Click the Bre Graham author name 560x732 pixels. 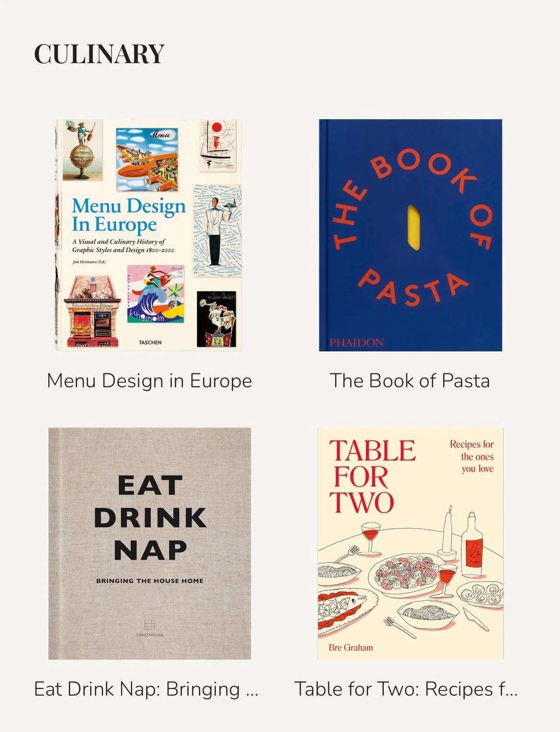[x=351, y=647]
